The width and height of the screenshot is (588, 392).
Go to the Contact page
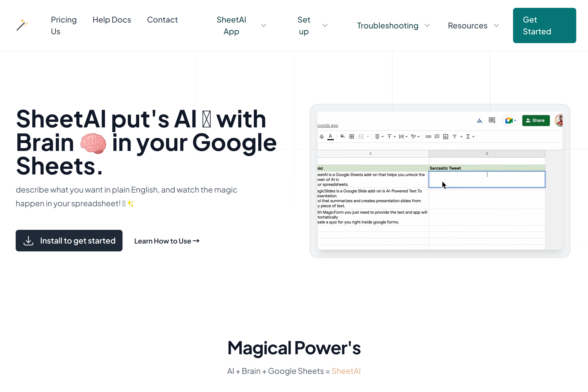[162, 20]
